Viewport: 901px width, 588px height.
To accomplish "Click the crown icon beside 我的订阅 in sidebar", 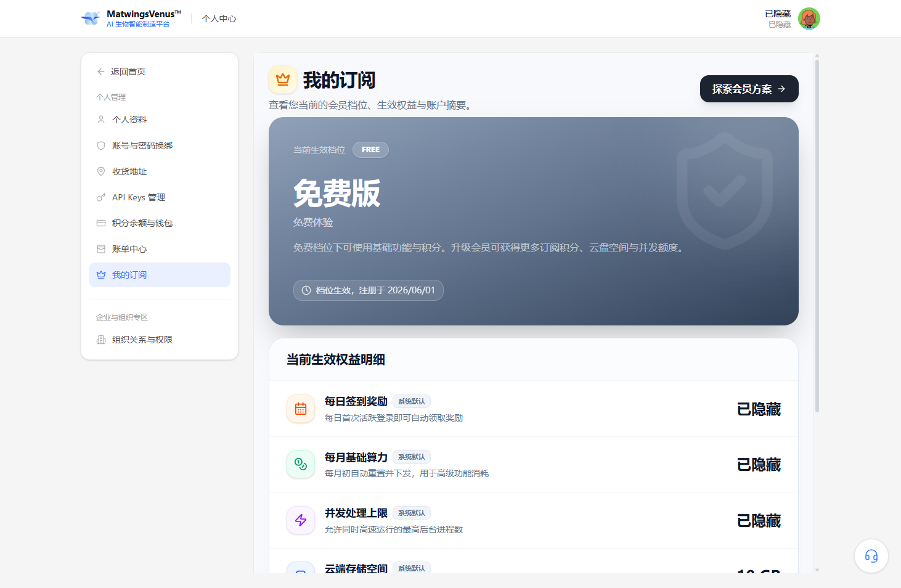I will click(x=101, y=275).
